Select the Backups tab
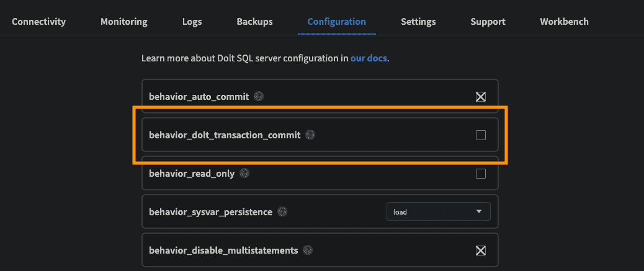644x271 pixels. tap(254, 21)
